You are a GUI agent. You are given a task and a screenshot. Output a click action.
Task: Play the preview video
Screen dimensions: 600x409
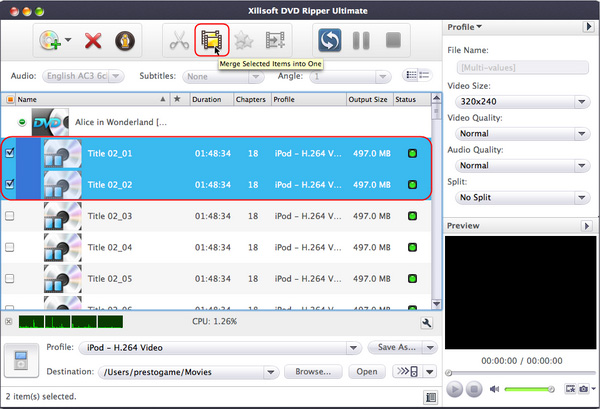[x=454, y=389]
